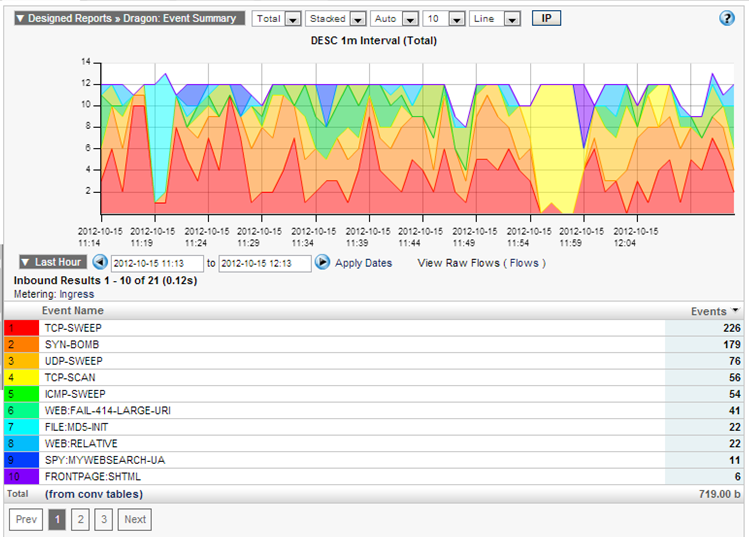The width and height of the screenshot is (749, 537).
Task: Click the next time range arrow icon
Action: coord(322,262)
